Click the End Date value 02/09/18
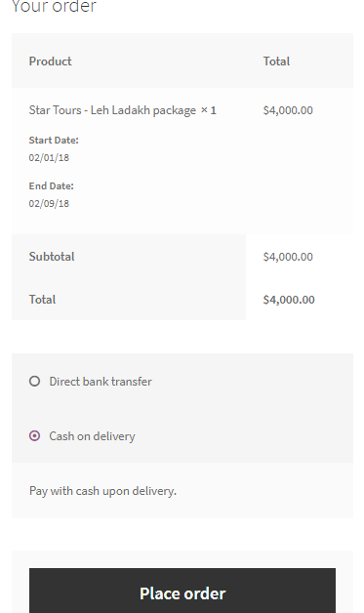Screen dimensions: 364x613 pos(49,203)
